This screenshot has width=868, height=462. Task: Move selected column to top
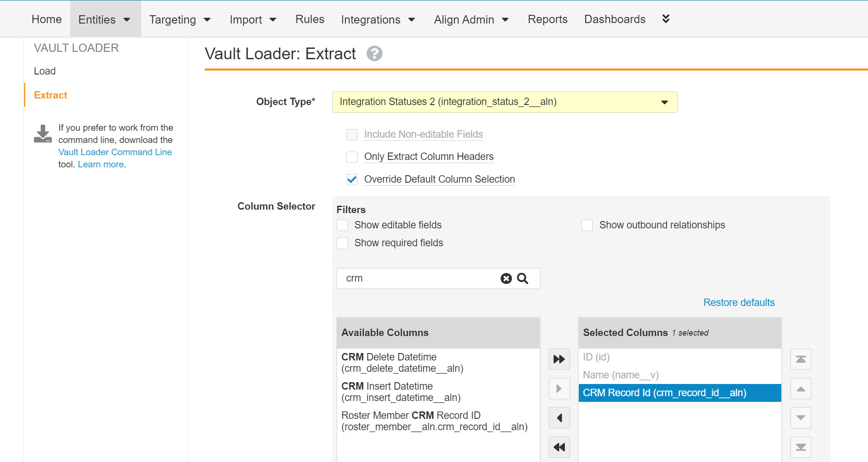(x=800, y=359)
